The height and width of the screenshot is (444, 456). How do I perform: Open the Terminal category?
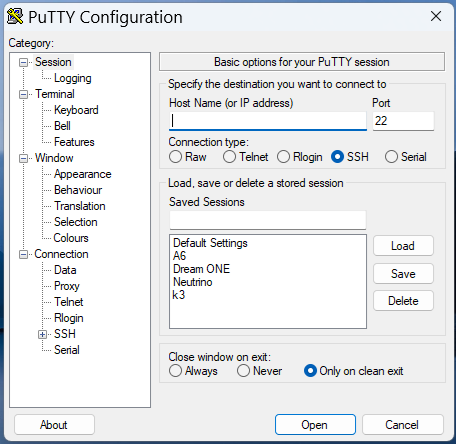coord(55,94)
